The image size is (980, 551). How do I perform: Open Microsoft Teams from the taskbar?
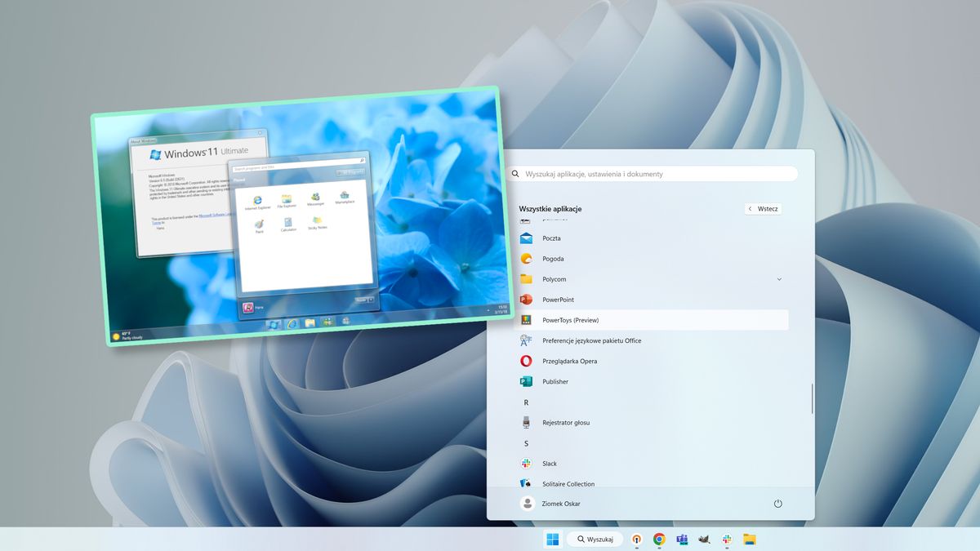pyautogui.click(x=683, y=539)
